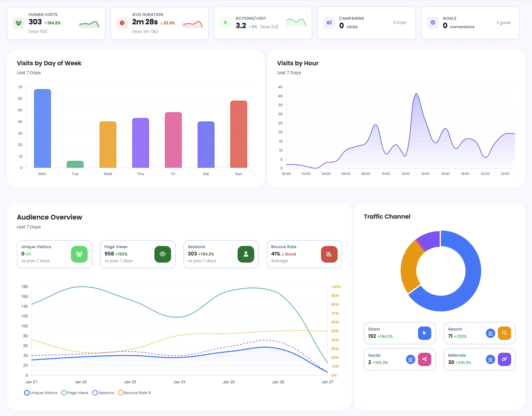This screenshot has width=532, height=416.
Task: Open the Goals summary card
Action: (470, 23)
